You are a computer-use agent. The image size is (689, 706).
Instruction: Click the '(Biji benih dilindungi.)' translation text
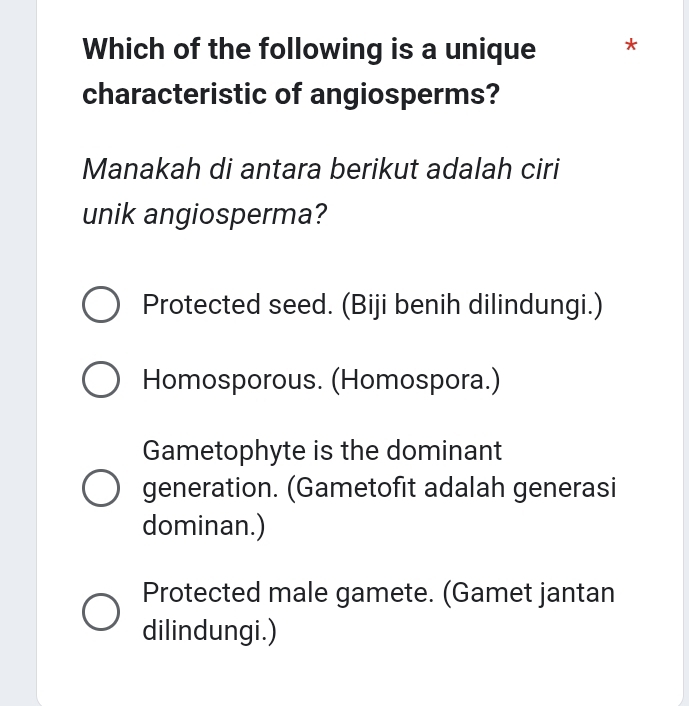coord(472,305)
